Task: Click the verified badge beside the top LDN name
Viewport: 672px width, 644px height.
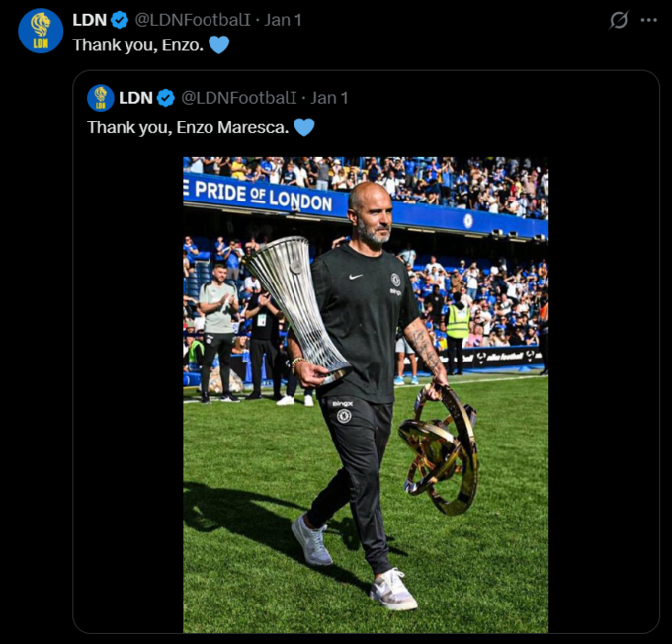Action: (x=120, y=20)
